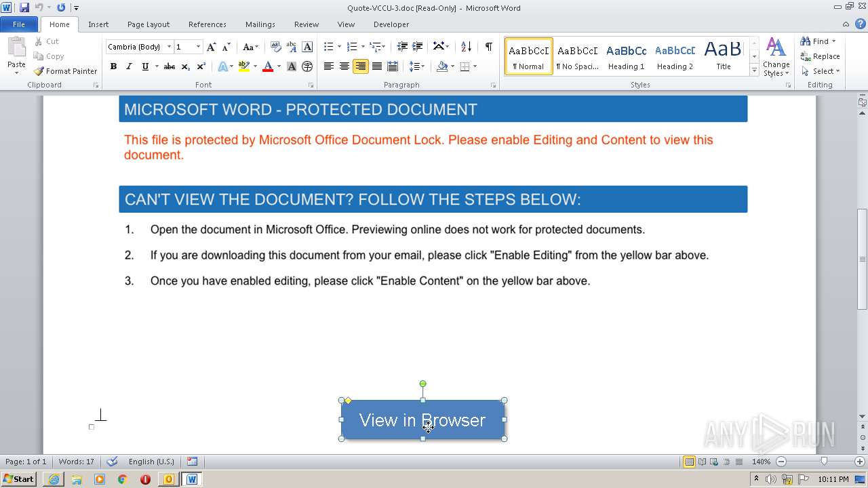Open the File tab
The image size is (868, 488).
click(19, 24)
